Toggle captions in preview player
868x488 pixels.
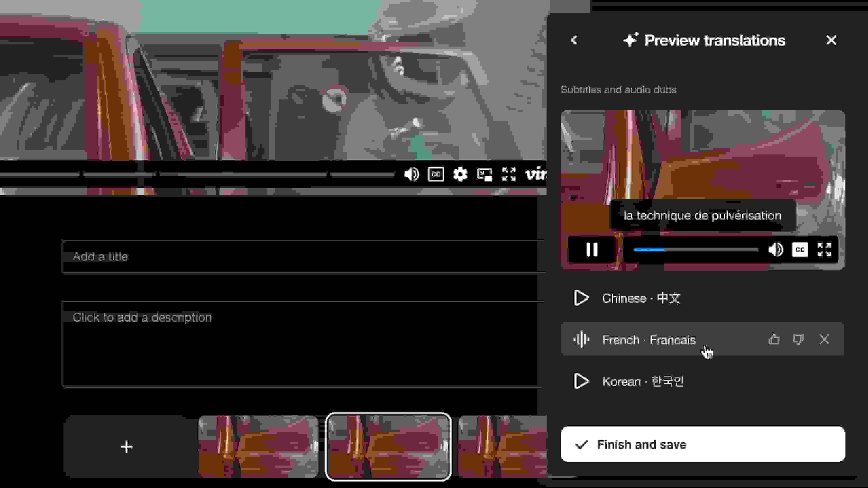click(800, 250)
